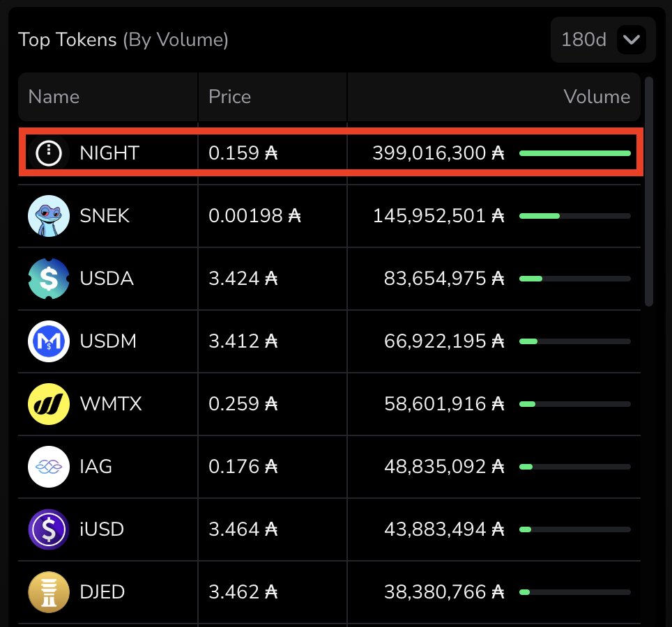The image size is (672, 627).
Task: Select the USDA dollar icon
Action: 49,279
